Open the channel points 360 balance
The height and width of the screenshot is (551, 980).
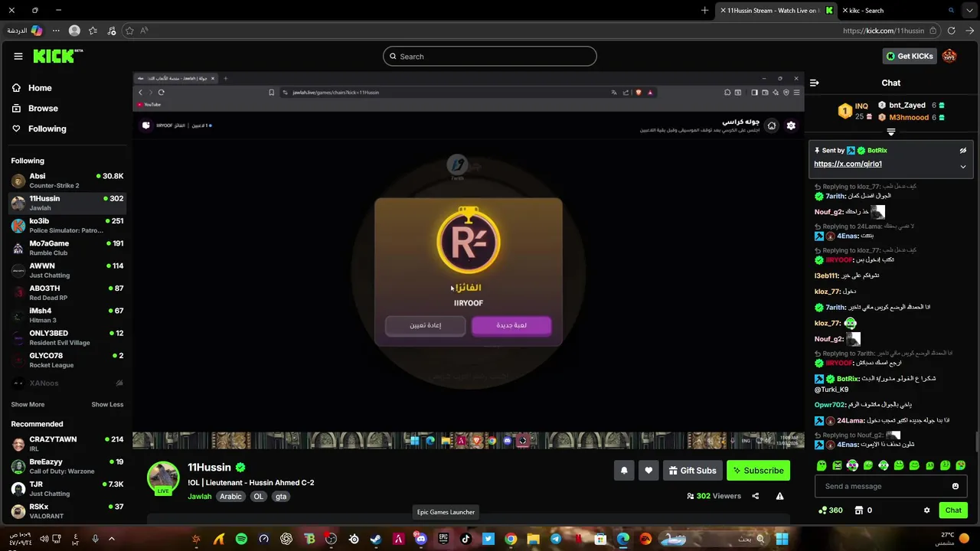click(x=831, y=510)
